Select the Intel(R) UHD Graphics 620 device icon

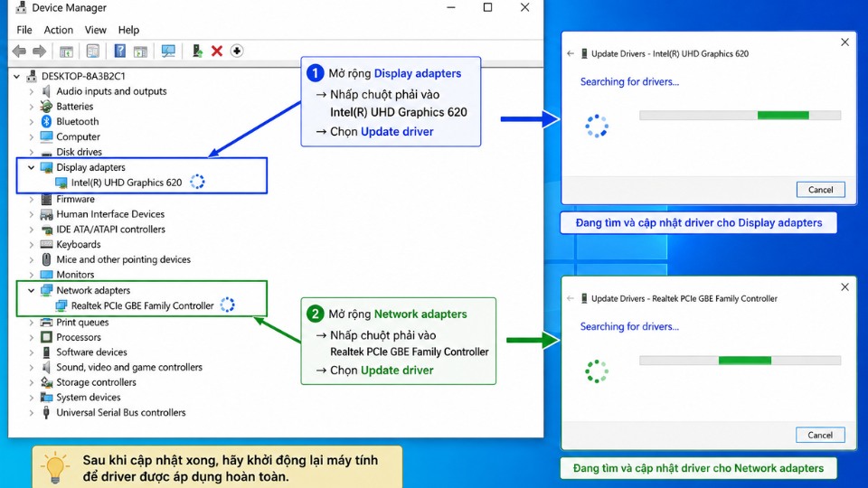pos(61,183)
